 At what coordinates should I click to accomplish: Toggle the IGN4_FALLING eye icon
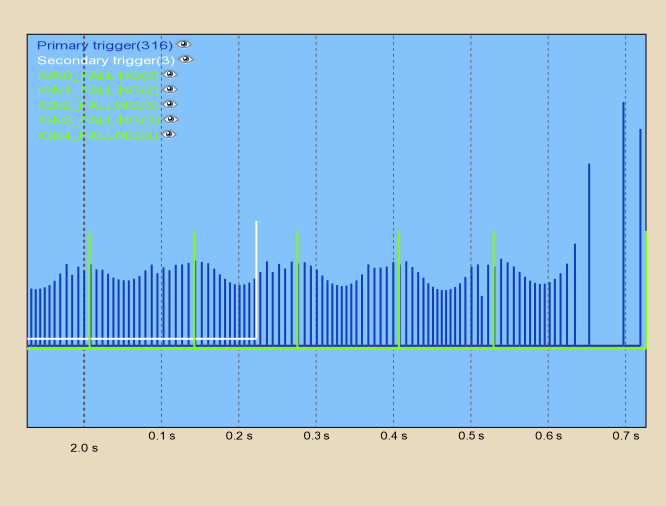point(170,134)
